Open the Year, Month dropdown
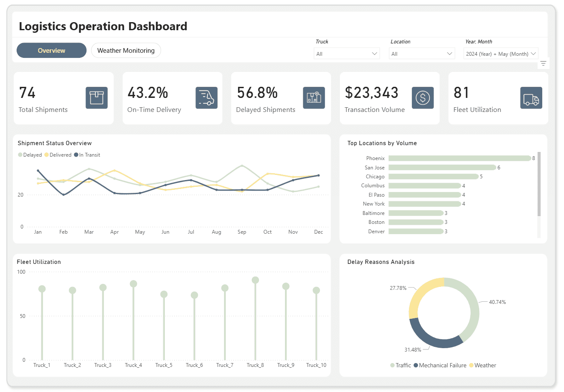 (501, 54)
